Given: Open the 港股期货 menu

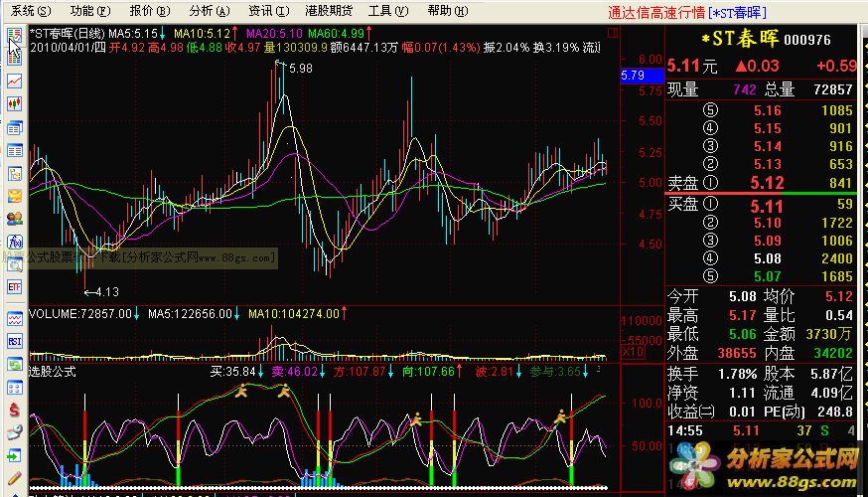Looking at the screenshot, I should [x=329, y=11].
